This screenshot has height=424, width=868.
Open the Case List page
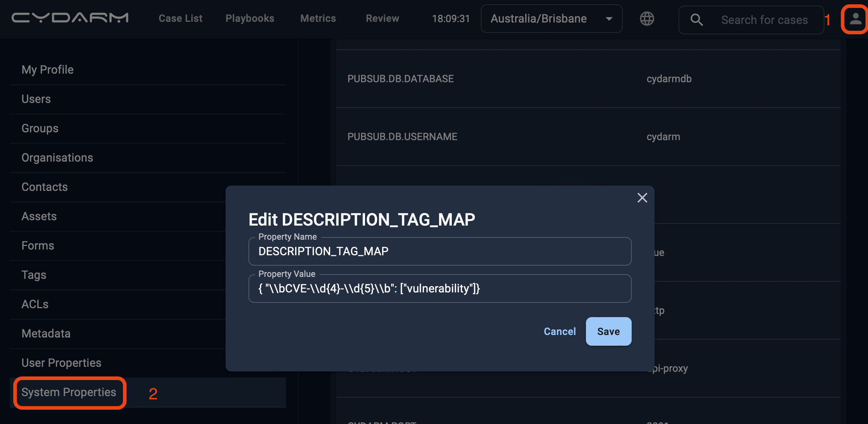click(180, 19)
